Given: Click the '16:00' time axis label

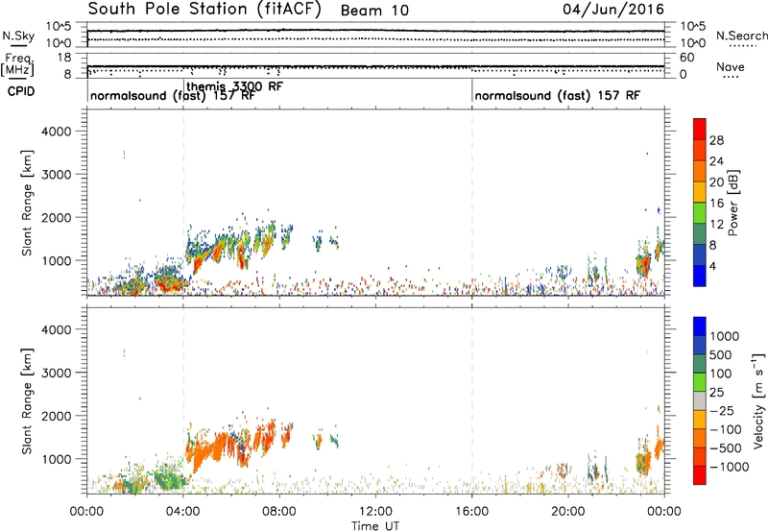Looking at the screenshot, I should coord(471,512).
